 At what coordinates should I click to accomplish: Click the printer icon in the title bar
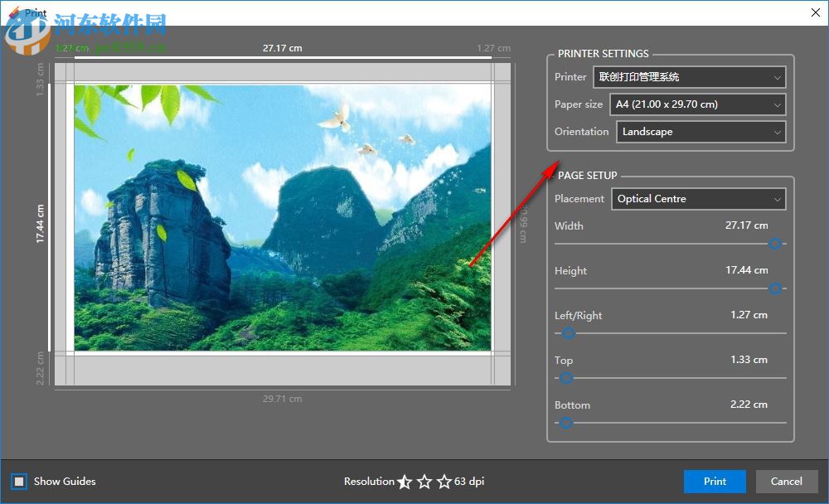(14, 12)
